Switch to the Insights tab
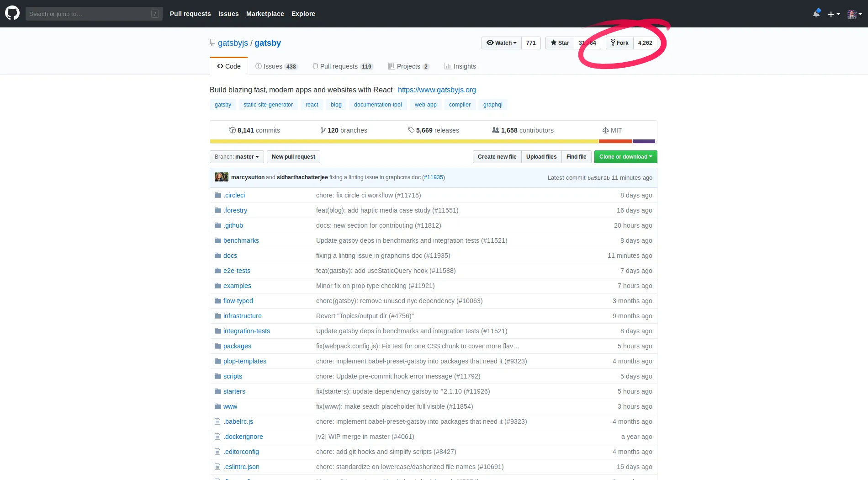The height and width of the screenshot is (480, 868). [460, 66]
